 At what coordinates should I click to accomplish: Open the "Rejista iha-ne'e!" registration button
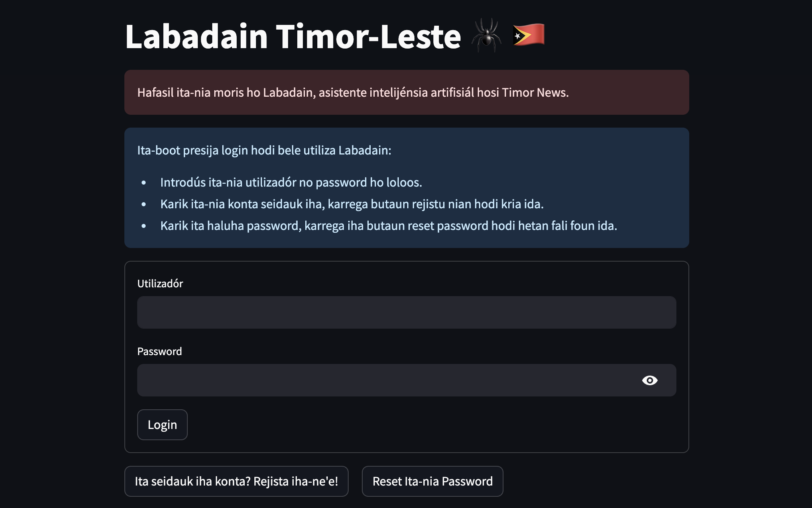tap(236, 481)
